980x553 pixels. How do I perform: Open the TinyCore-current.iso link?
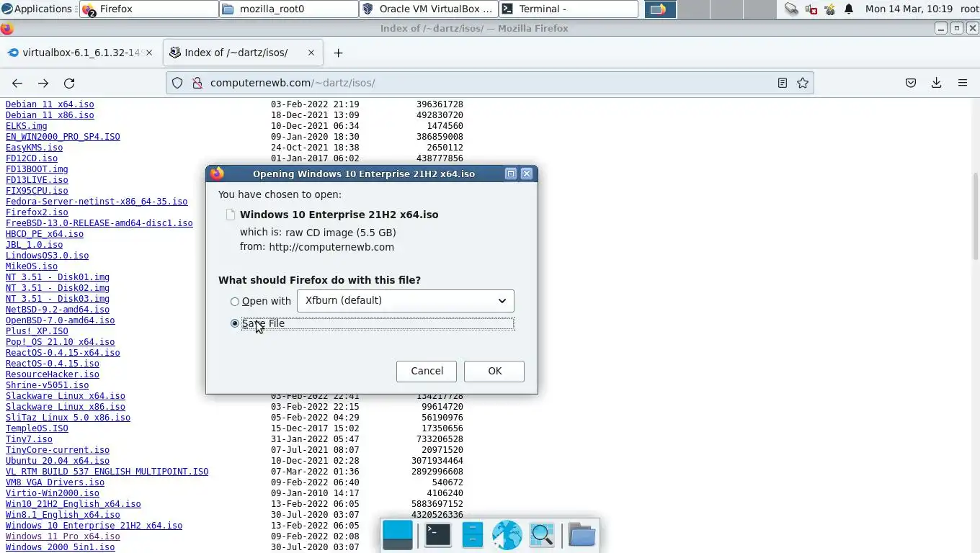(58, 450)
